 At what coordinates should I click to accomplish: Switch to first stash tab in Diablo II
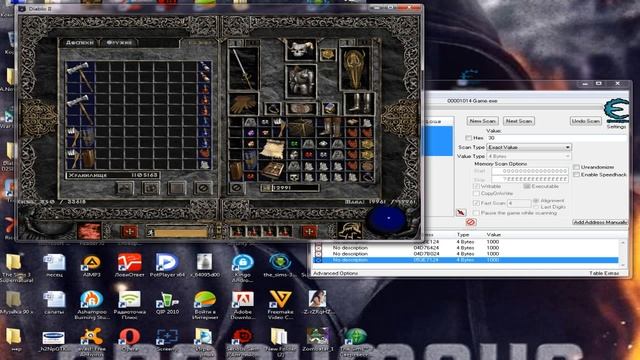point(80,42)
